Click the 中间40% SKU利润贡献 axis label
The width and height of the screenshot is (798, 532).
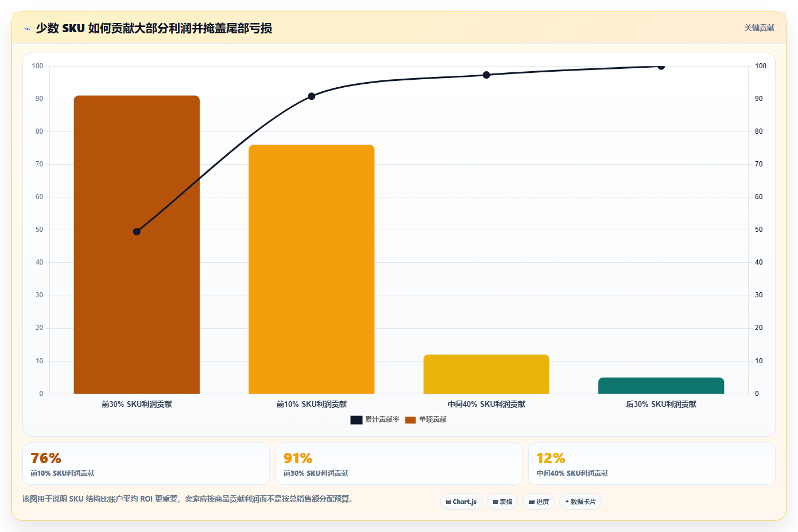point(486,404)
